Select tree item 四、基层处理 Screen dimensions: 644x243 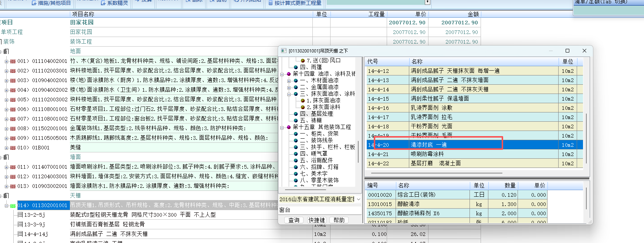coord(316,114)
